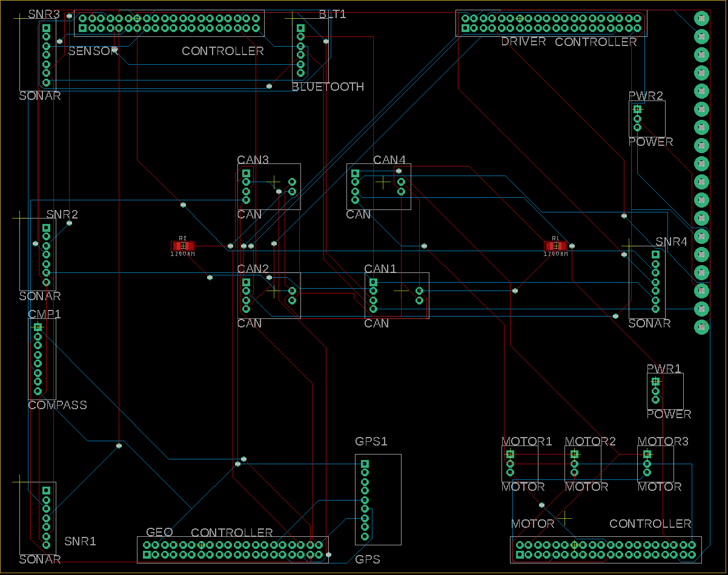
Task: Click the bottommost pad of the right-edge pad column
Action: [701, 327]
